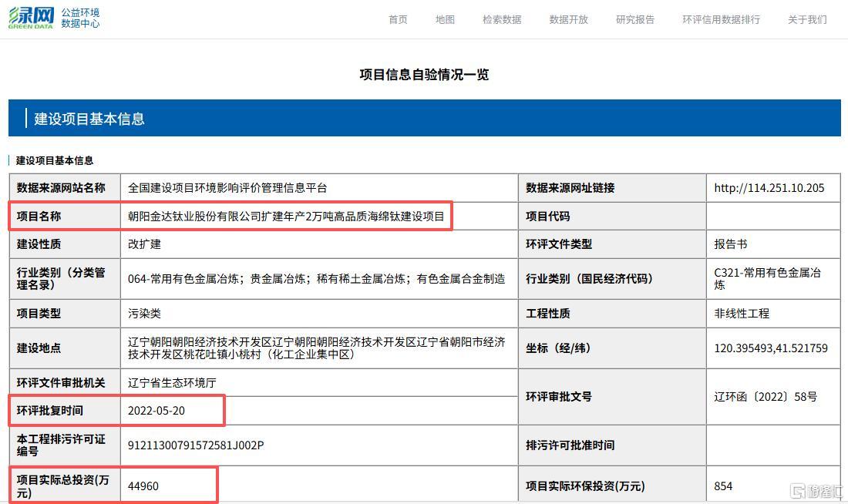
Task: Select the 污染类 project type value
Action: point(319,313)
